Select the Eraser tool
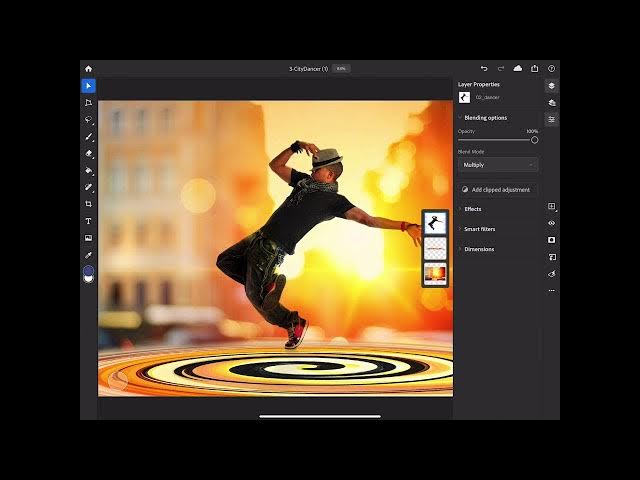This screenshot has height=480, width=640. click(x=88, y=153)
